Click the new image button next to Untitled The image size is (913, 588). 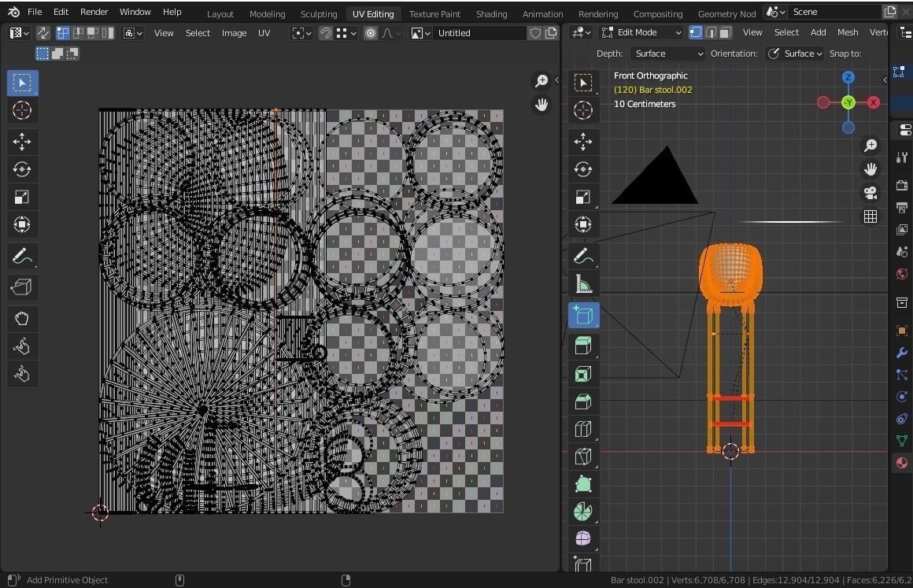pyautogui.click(x=551, y=33)
